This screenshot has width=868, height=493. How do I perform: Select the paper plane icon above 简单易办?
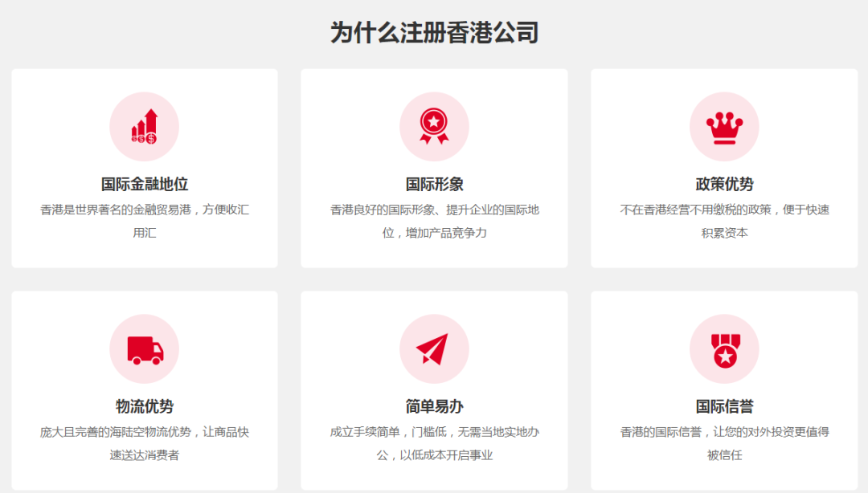[x=434, y=349]
